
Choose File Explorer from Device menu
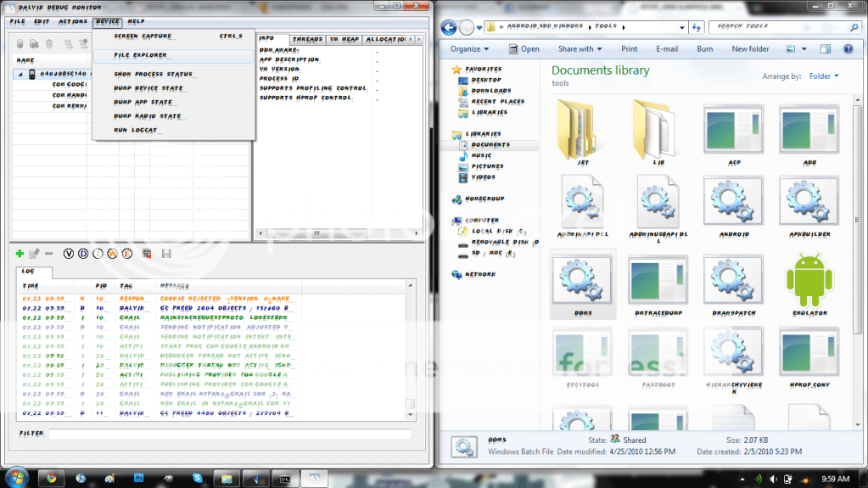point(173,55)
